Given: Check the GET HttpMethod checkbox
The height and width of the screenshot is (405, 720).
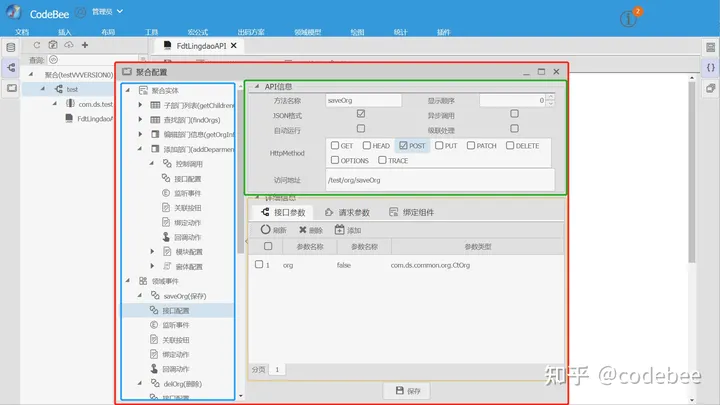Looking at the screenshot, I should (335, 146).
